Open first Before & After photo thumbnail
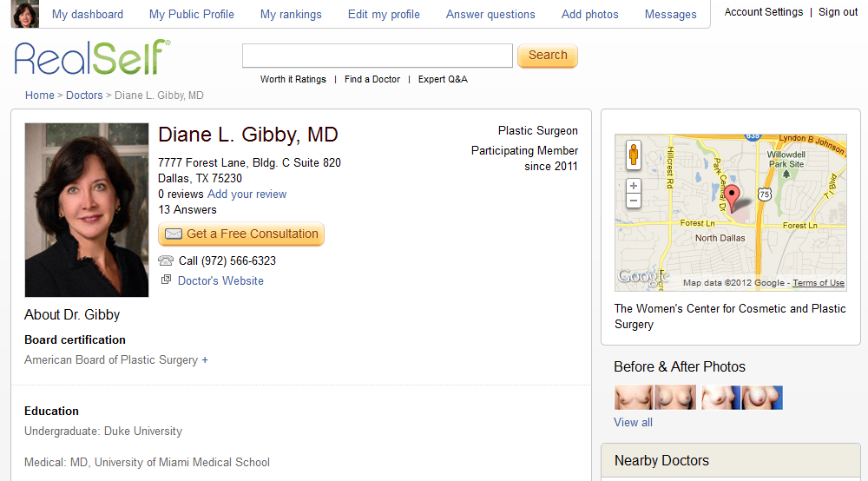The height and width of the screenshot is (481, 868). (634, 398)
